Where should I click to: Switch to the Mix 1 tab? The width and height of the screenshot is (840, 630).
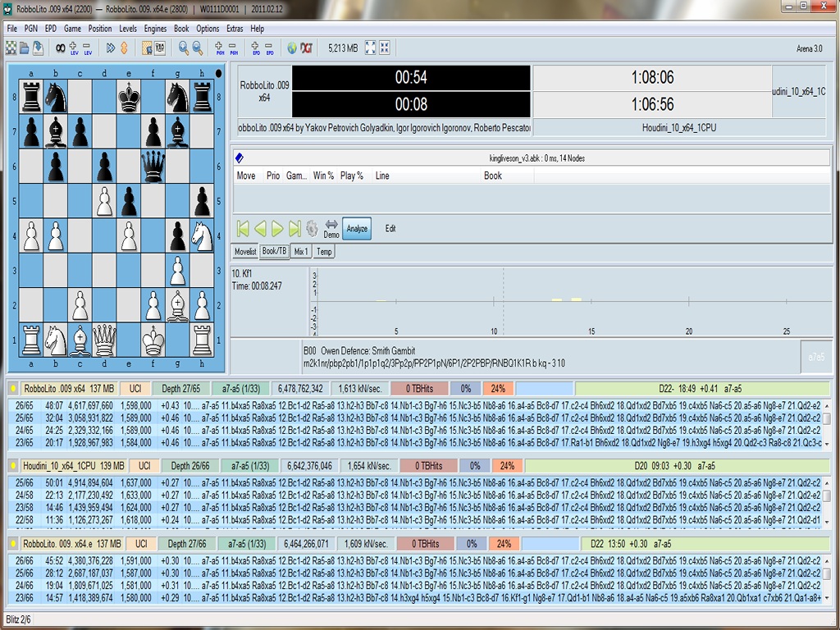(x=302, y=251)
